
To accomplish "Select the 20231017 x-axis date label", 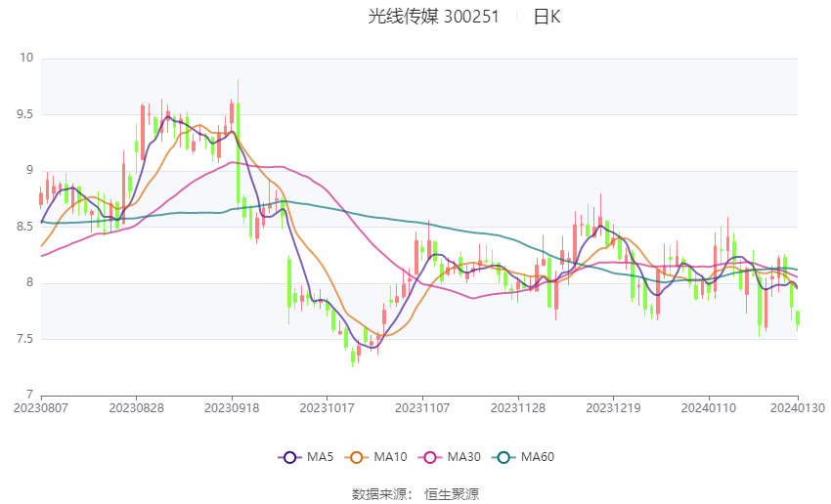I will point(327,408).
